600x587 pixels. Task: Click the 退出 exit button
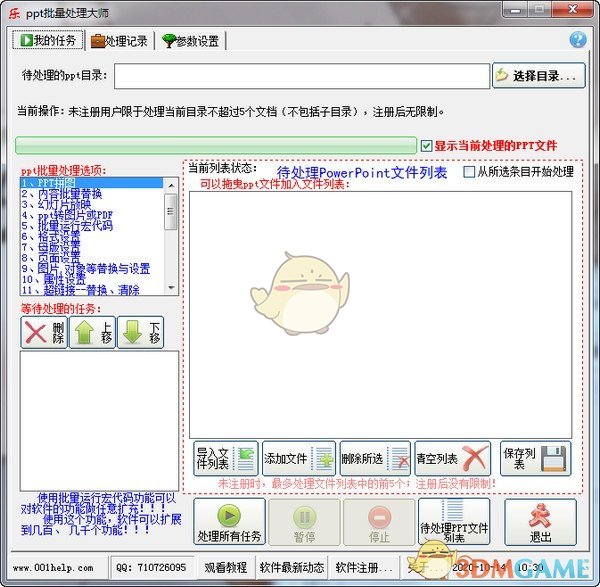pos(540,522)
